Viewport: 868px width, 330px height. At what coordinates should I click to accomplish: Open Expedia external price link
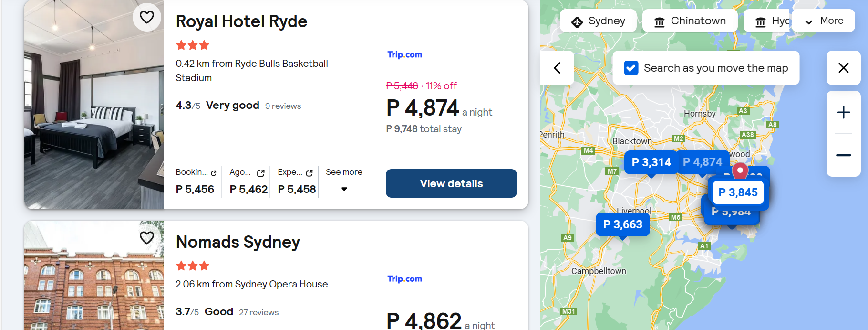coord(296,181)
